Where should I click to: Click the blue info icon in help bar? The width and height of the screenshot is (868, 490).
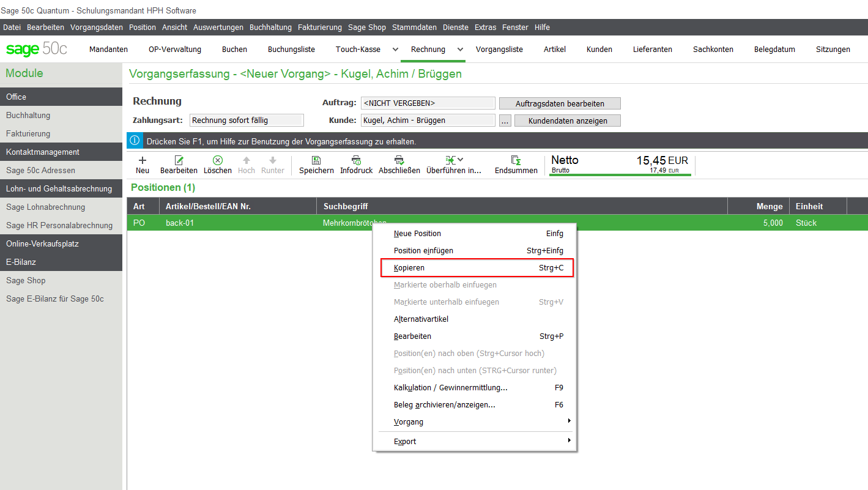pos(135,141)
